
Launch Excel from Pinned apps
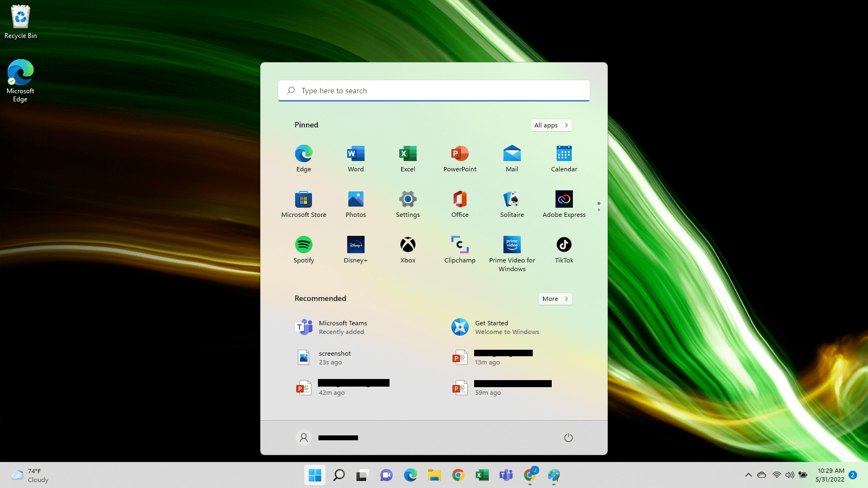pyautogui.click(x=407, y=158)
